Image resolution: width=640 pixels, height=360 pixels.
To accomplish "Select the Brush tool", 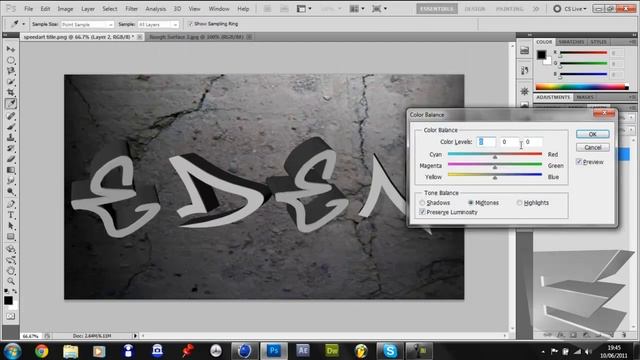I will [11, 127].
